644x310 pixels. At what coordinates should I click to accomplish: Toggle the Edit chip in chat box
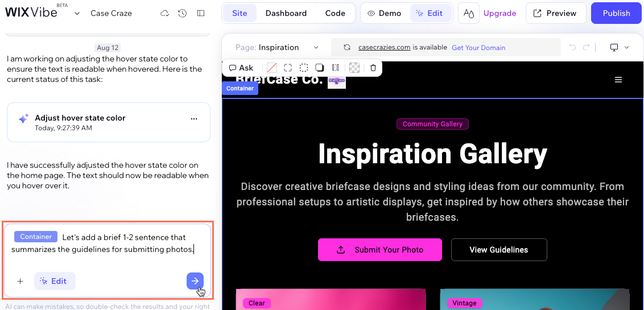click(x=54, y=281)
